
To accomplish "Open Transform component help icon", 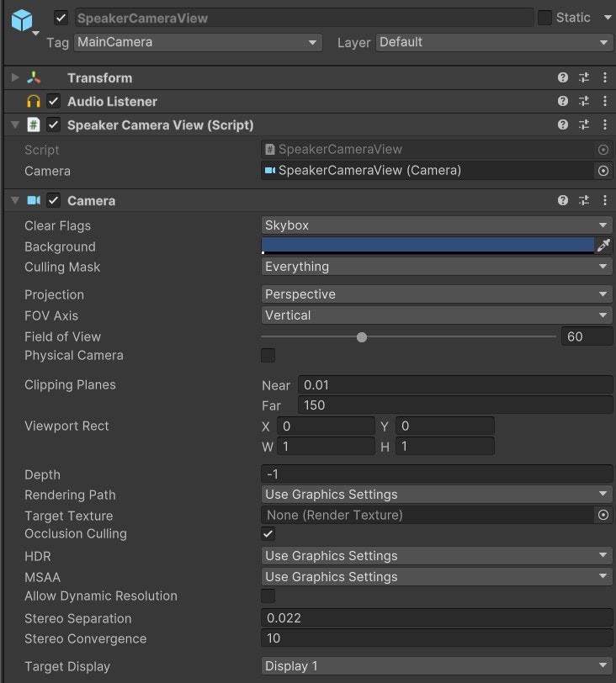I will (x=562, y=77).
